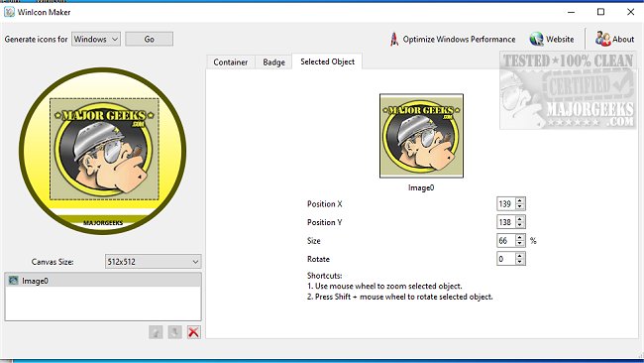Click the 'Rotate' label
Screen dimensions: 644x363
[318, 259]
